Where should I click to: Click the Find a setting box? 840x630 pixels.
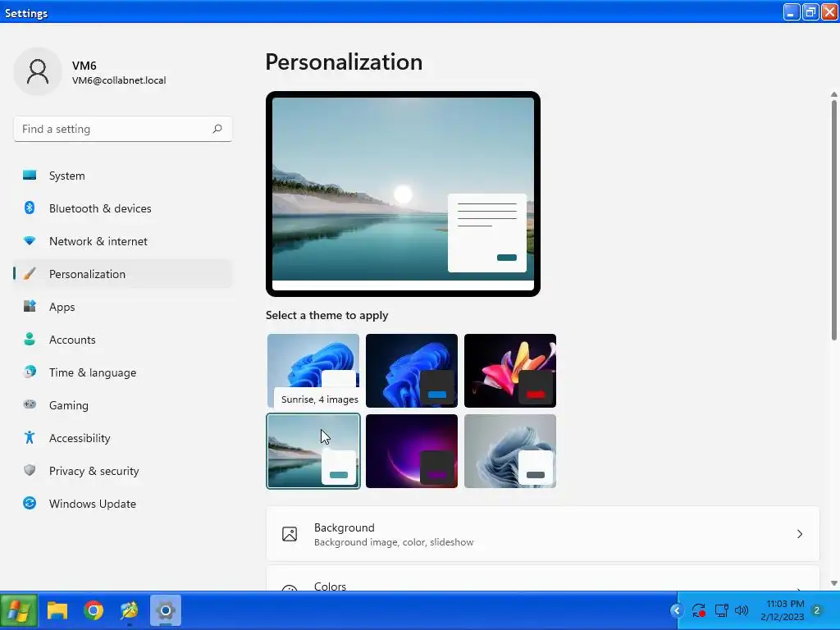123,129
